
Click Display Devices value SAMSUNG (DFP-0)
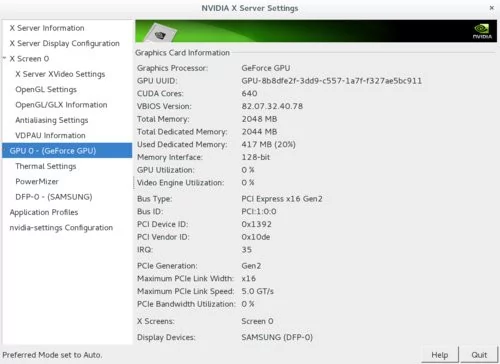[277, 337]
